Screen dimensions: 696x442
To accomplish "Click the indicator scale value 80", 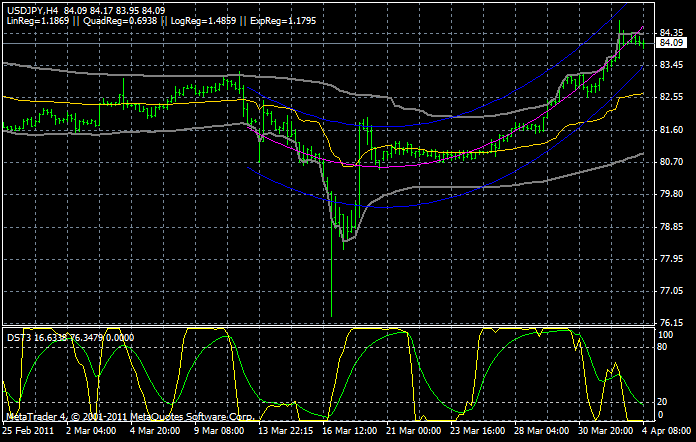I will [x=662, y=347].
